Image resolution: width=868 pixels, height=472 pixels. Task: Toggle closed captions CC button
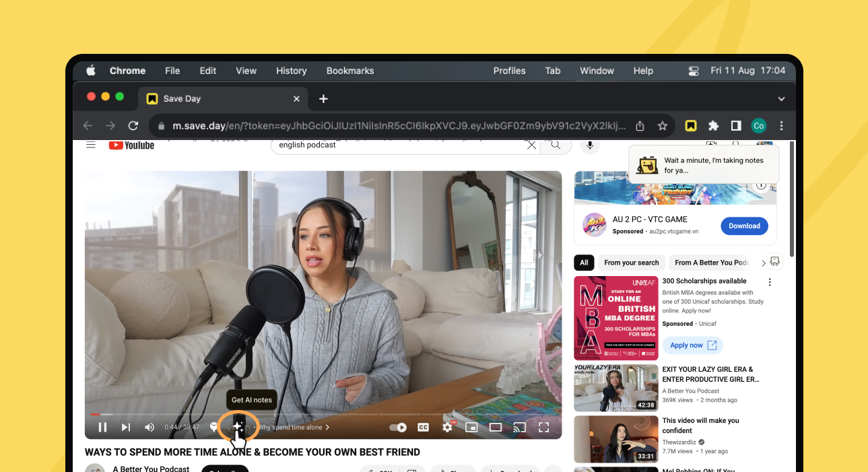click(x=424, y=427)
